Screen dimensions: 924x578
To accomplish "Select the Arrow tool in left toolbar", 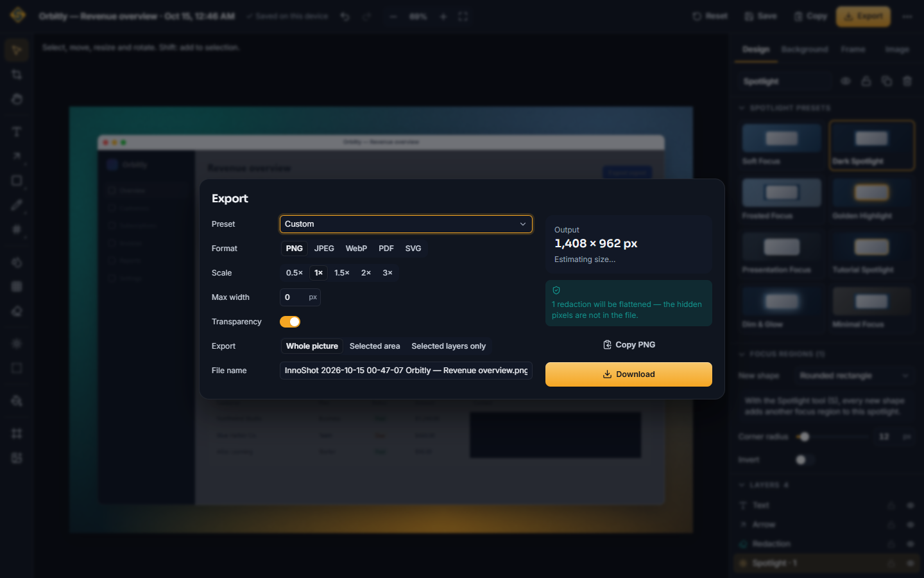I will [17, 156].
